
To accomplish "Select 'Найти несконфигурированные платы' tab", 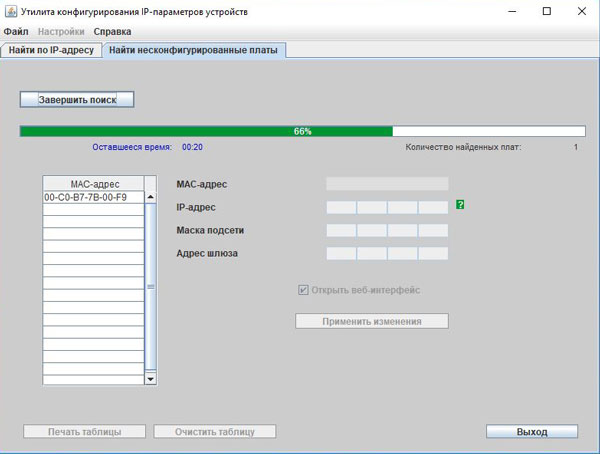I will click(195, 49).
